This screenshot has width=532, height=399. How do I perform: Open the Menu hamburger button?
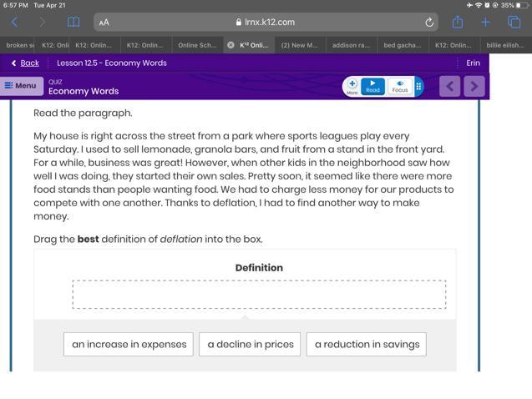click(21, 85)
